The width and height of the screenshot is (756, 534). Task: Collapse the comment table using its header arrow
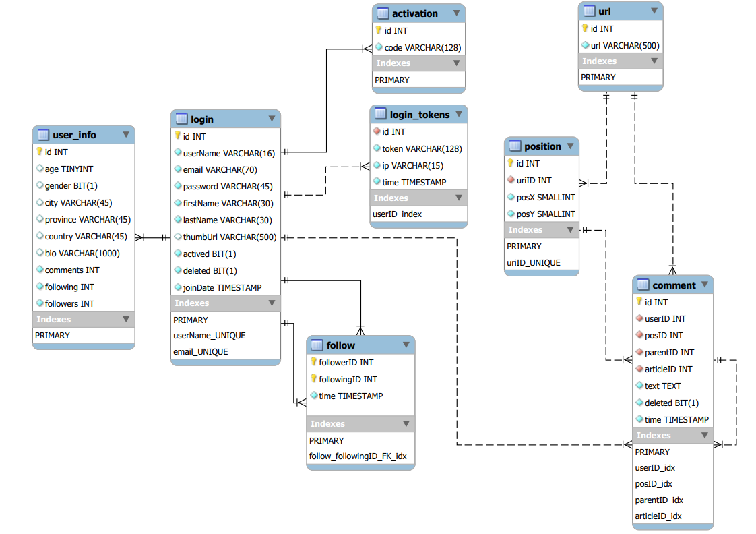tap(706, 285)
